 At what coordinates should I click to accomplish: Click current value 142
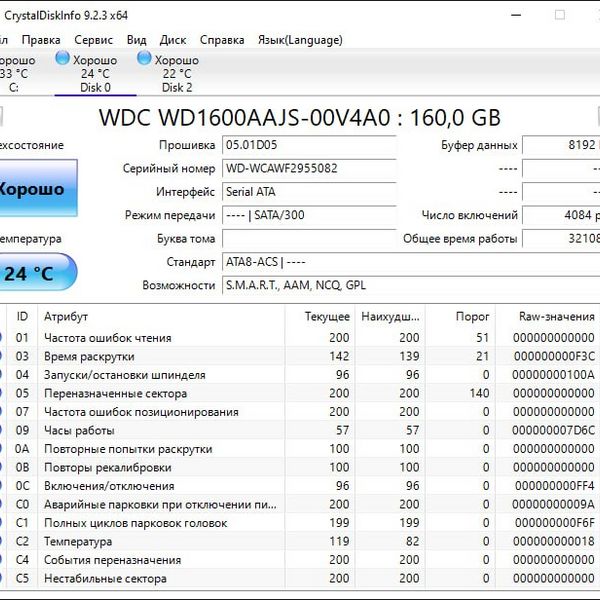[x=339, y=356]
